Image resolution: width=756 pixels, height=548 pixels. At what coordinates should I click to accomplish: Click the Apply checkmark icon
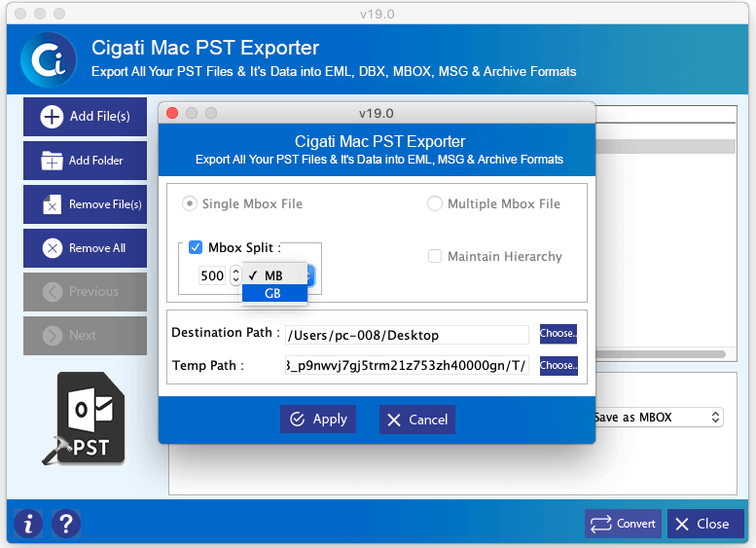[x=297, y=420]
